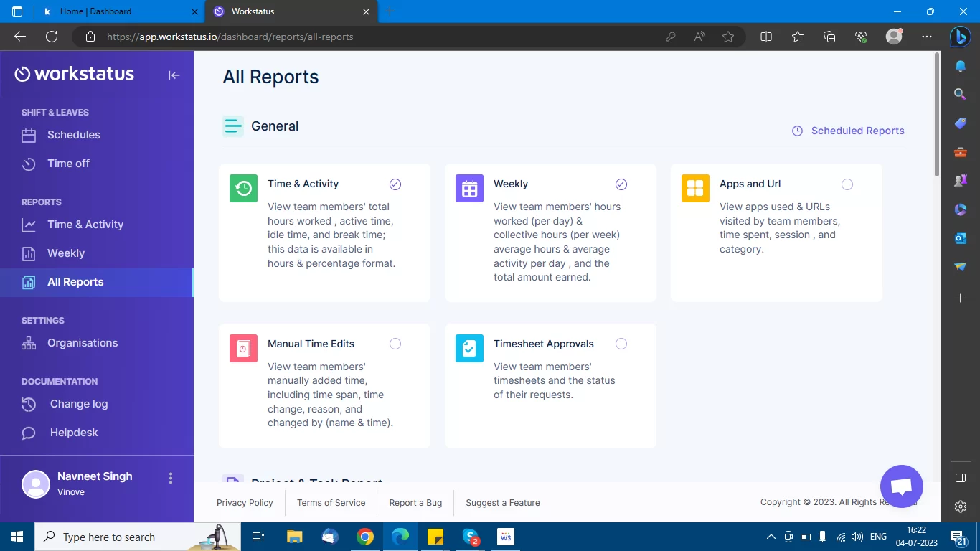Click the Navneet Singh profile avatar
This screenshot has height=551, width=980.
(x=36, y=484)
